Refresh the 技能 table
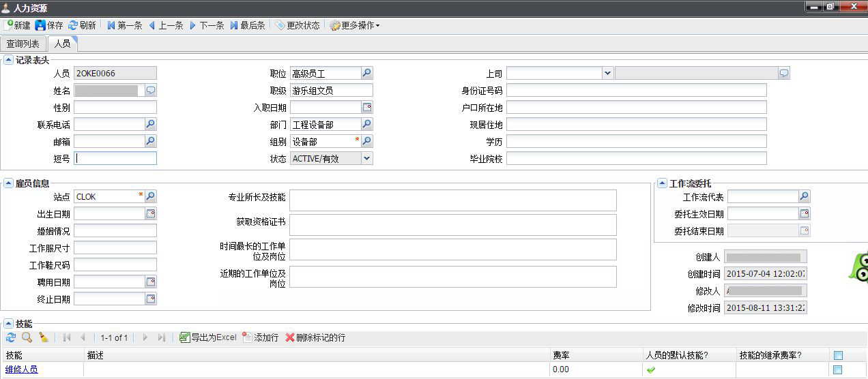 10,337
